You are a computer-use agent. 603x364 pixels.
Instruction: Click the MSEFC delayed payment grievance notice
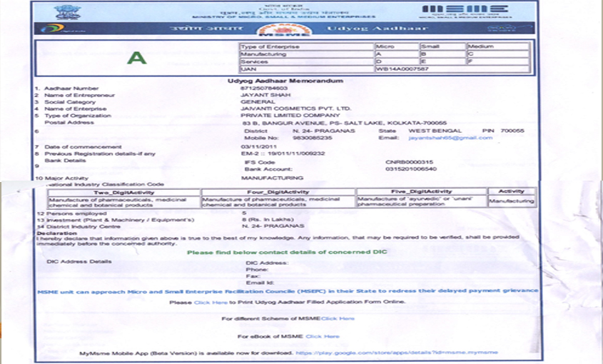click(288, 291)
